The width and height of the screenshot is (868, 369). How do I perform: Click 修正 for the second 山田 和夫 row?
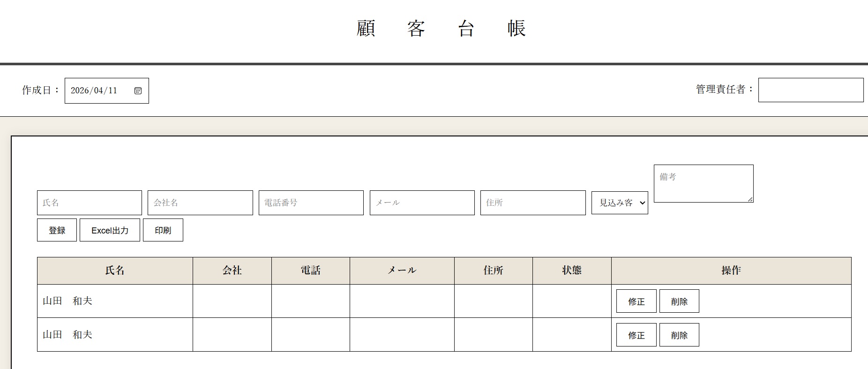tap(636, 335)
